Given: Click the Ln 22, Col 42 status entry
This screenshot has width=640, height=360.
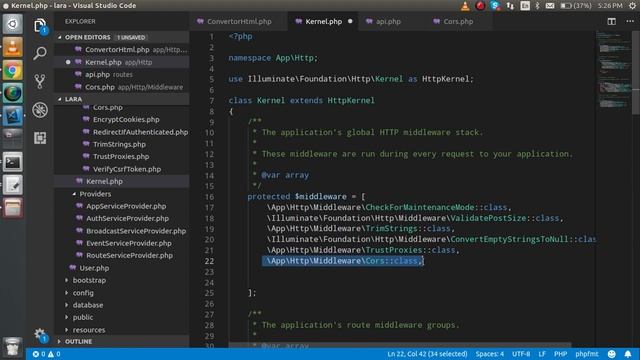Looking at the screenshot, I should [x=427, y=354].
